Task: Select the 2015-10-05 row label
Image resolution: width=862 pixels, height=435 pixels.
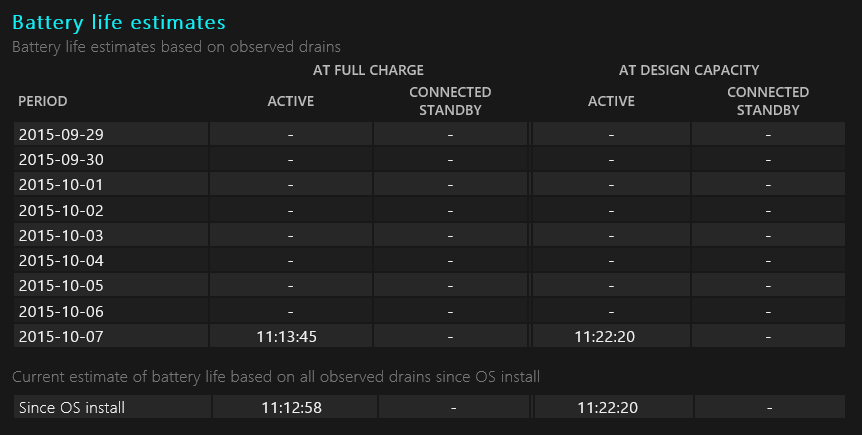Action: (61, 286)
